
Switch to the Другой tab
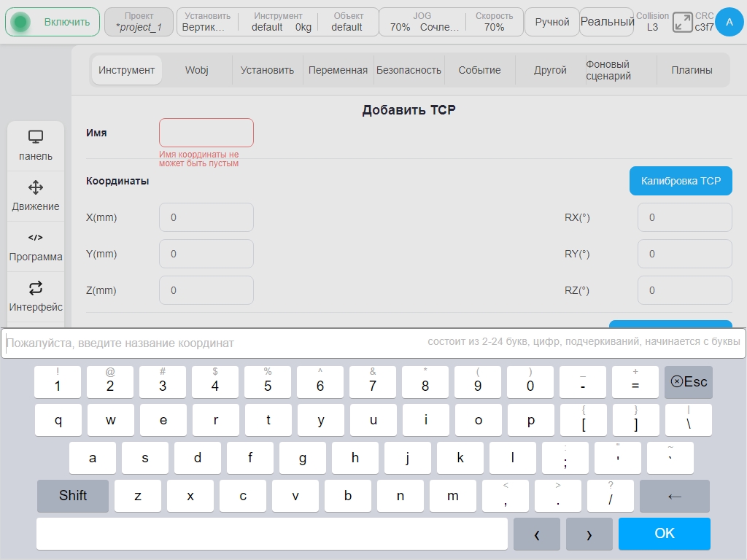point(550,70)
